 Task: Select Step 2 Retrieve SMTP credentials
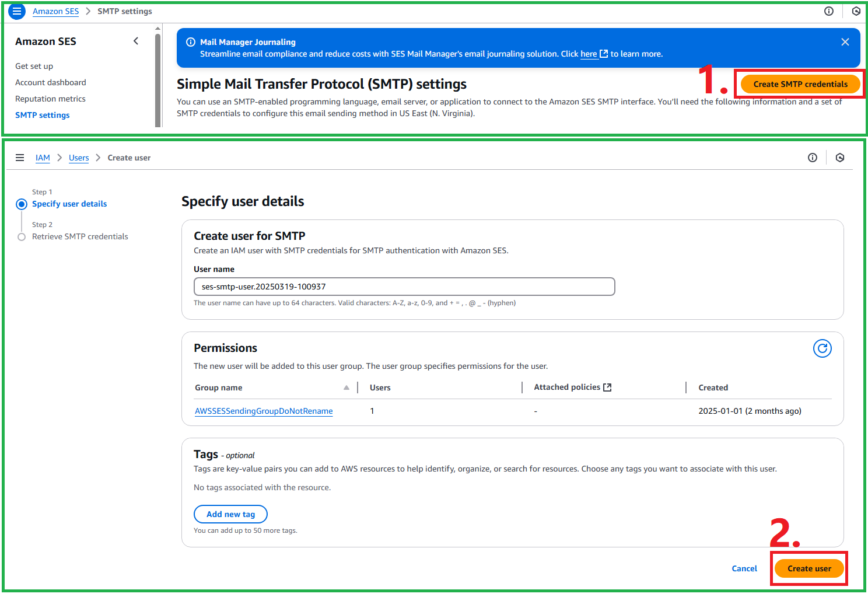point(80,236)
